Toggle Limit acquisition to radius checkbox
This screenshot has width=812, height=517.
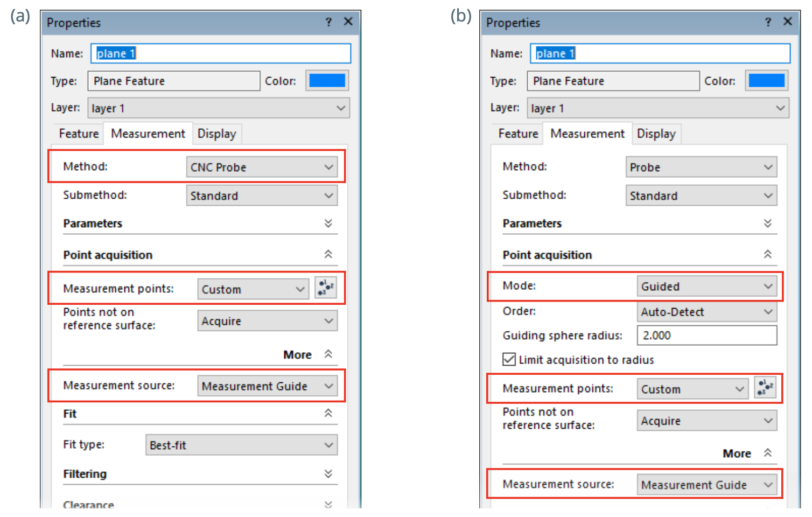coord(509,359)
